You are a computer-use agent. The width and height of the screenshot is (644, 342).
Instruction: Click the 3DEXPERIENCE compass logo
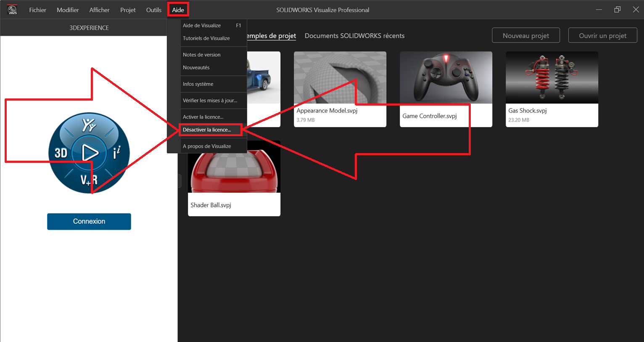coord(89,153)
